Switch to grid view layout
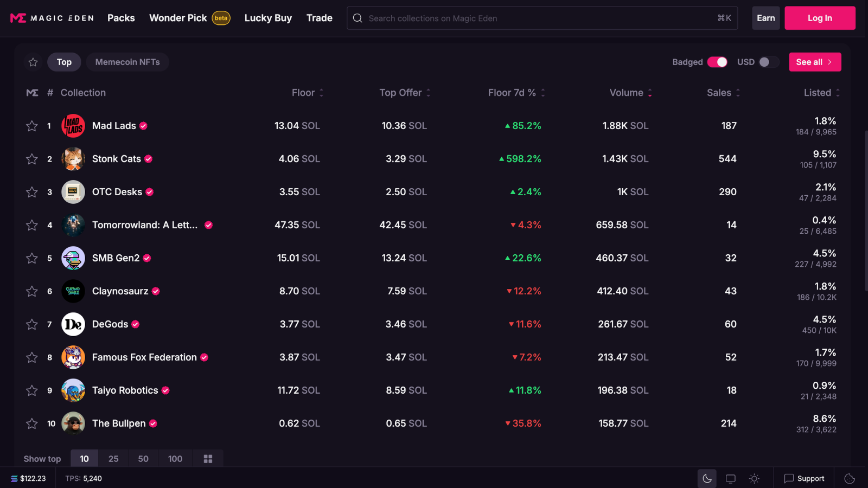This screenshot has width=868, height=488. 208,459
